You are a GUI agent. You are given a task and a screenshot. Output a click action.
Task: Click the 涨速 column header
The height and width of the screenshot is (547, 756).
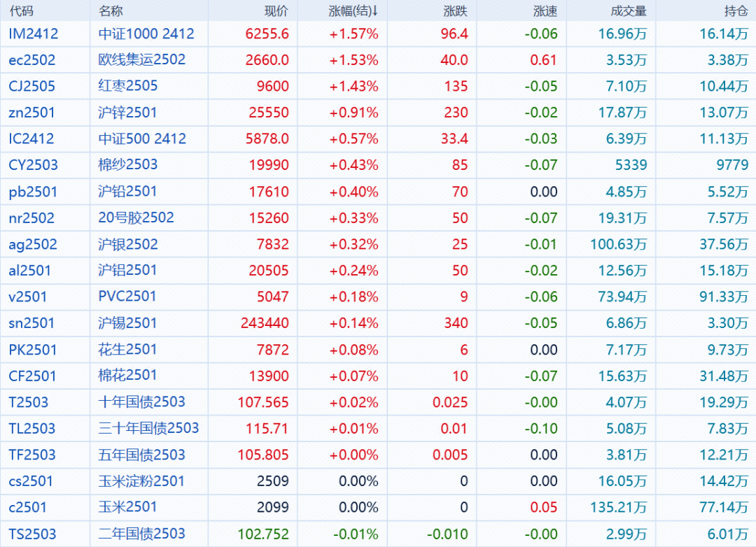click(545, 10)
